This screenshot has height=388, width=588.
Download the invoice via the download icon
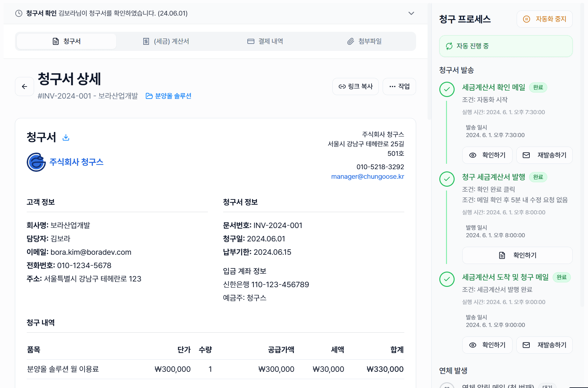click(66, 137)
